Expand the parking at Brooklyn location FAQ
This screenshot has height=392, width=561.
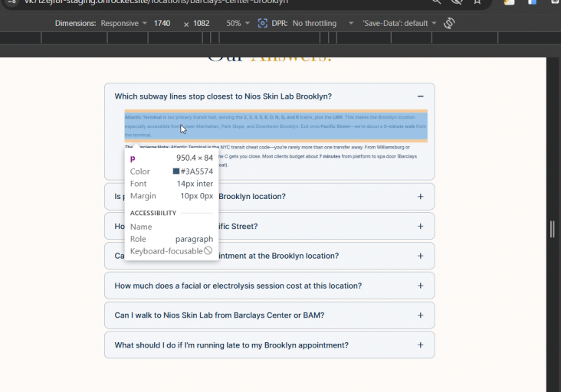[421, 197]
